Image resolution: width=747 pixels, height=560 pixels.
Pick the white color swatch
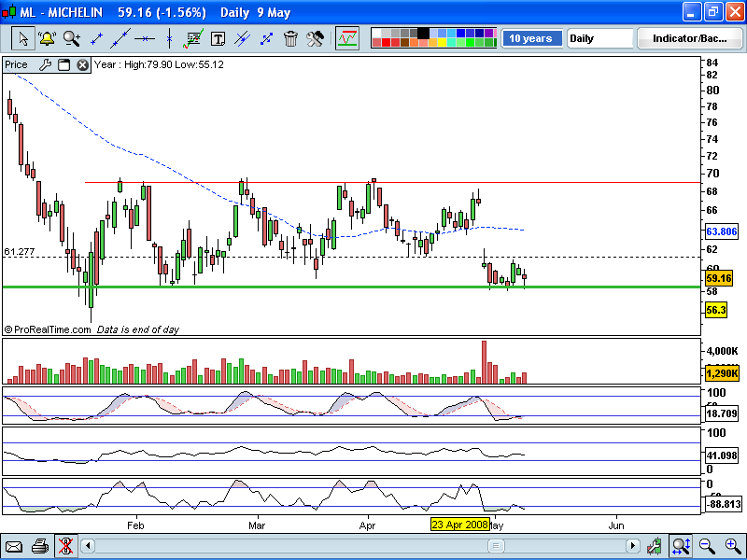click(376, 34)
